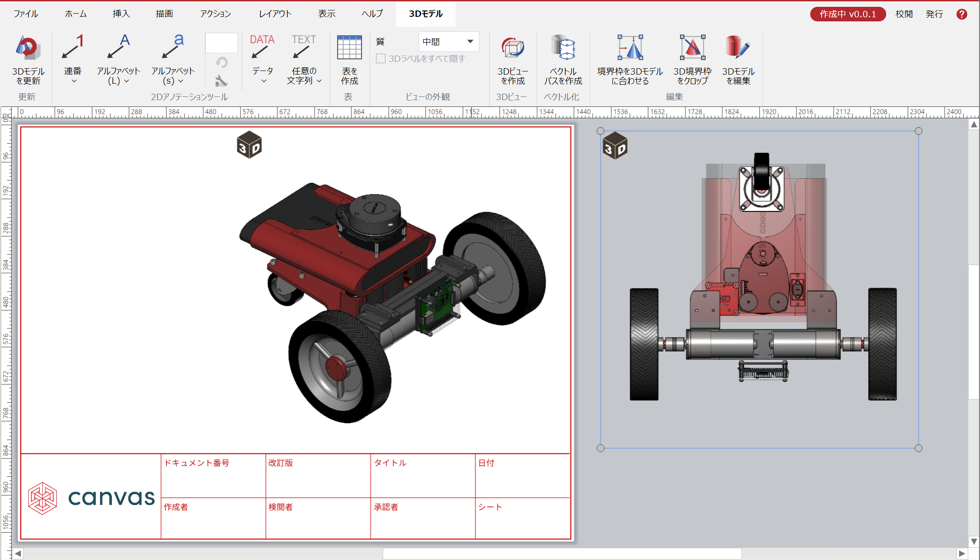Click the 3D cube badge on the page model
980x560 pixels.
tap(249, 145)
